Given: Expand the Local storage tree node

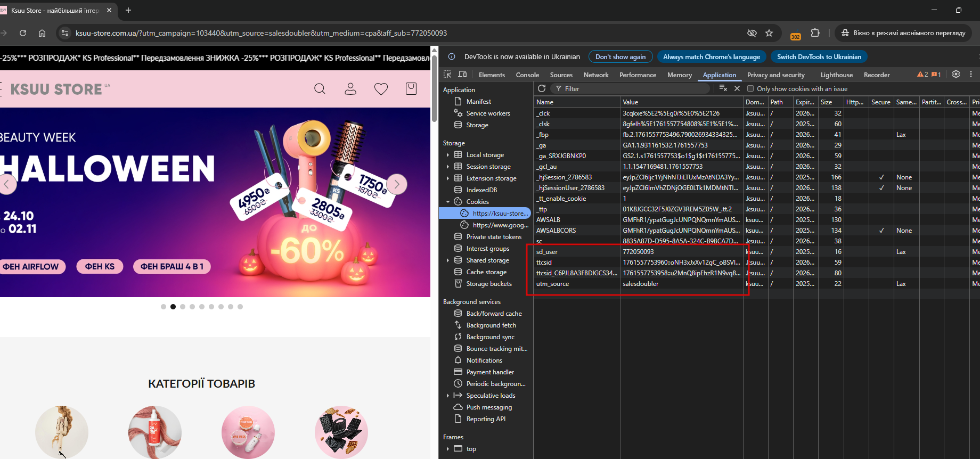Looking at the screenshot, I should (x=448, y=155).
